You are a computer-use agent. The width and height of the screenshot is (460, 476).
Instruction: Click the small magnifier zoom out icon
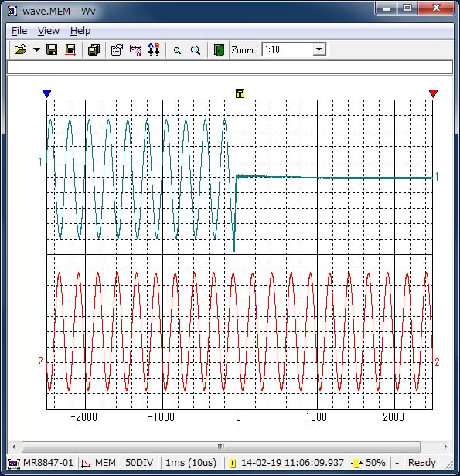(177, 50)
